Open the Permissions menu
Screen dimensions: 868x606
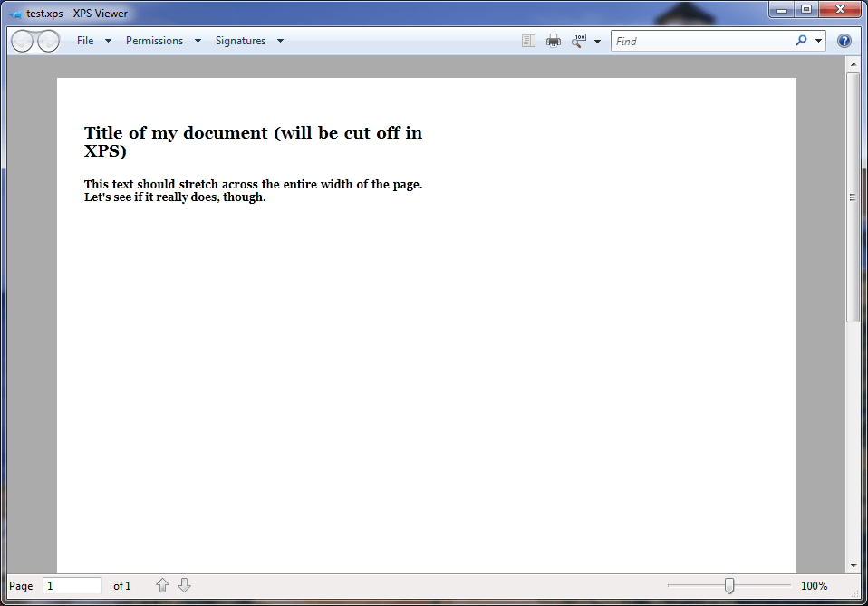(x=155, y=41)
